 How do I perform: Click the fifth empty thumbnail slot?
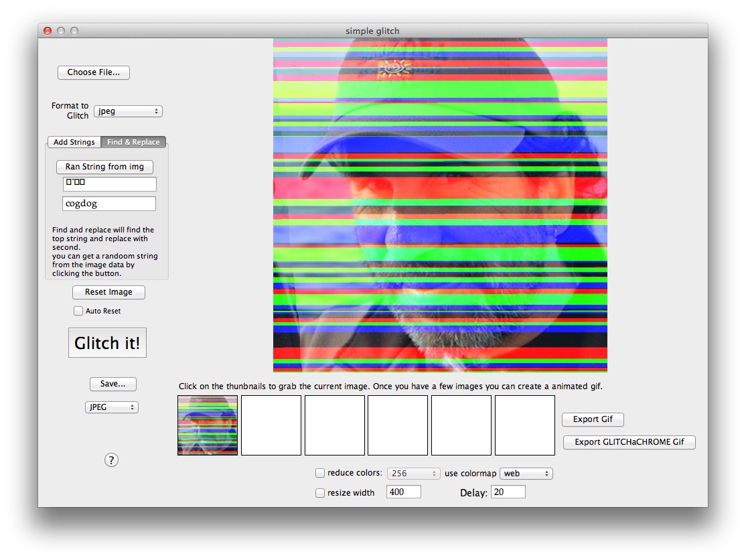pyautogui.click(x=461, y=425)
